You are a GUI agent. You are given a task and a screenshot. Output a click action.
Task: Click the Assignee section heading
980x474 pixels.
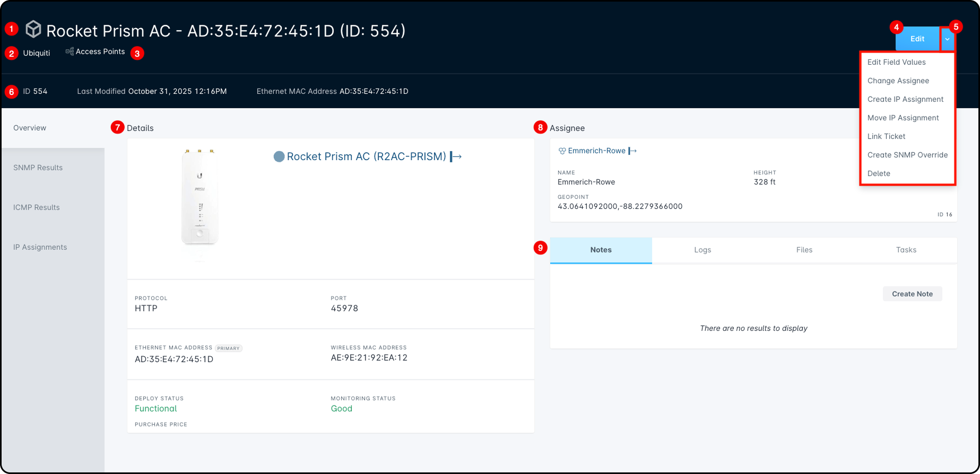pyautogui.click(x=567, y=128)
